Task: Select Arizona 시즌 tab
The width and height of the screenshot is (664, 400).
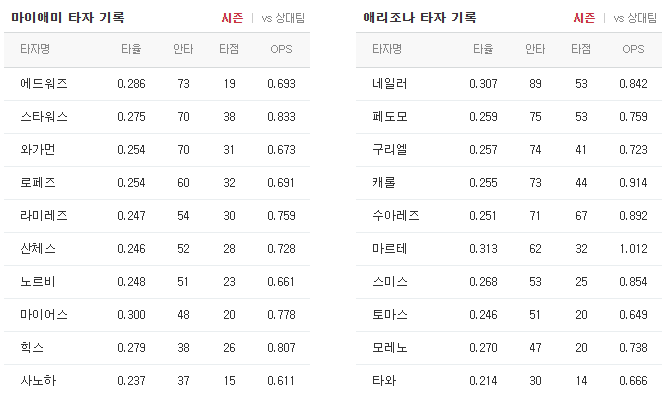Action: pos(584,18)
